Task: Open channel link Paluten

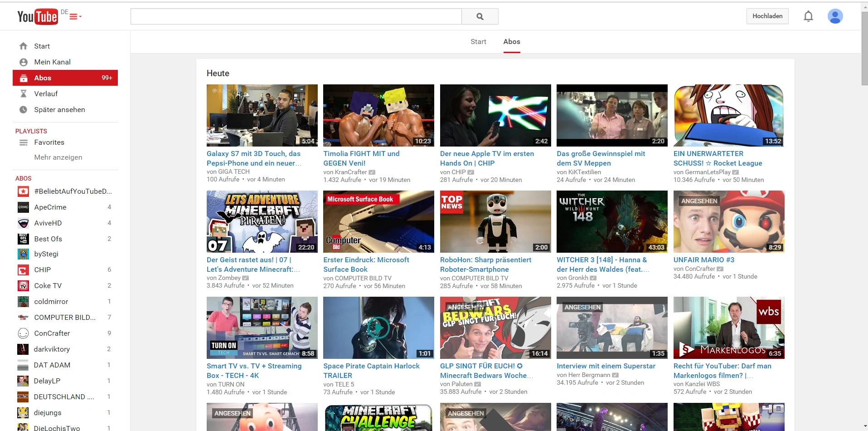Action: (x=462, y=384)
